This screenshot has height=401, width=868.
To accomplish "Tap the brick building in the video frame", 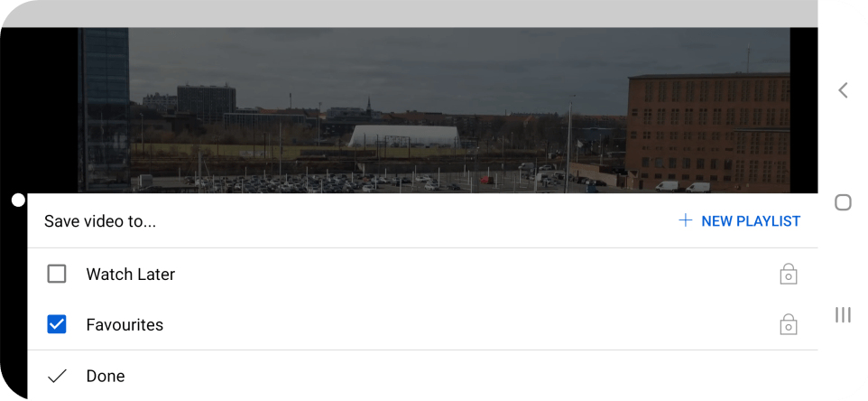I will point(708,130).
